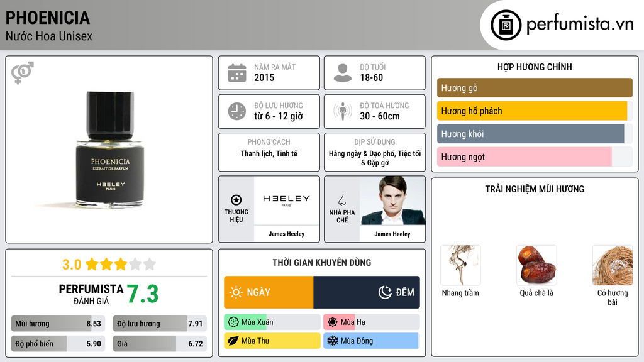Click the clock icon beside Độ lưu hương
Image resolution: width=644 pixels, height=362 pixels.
click(237, 111)
